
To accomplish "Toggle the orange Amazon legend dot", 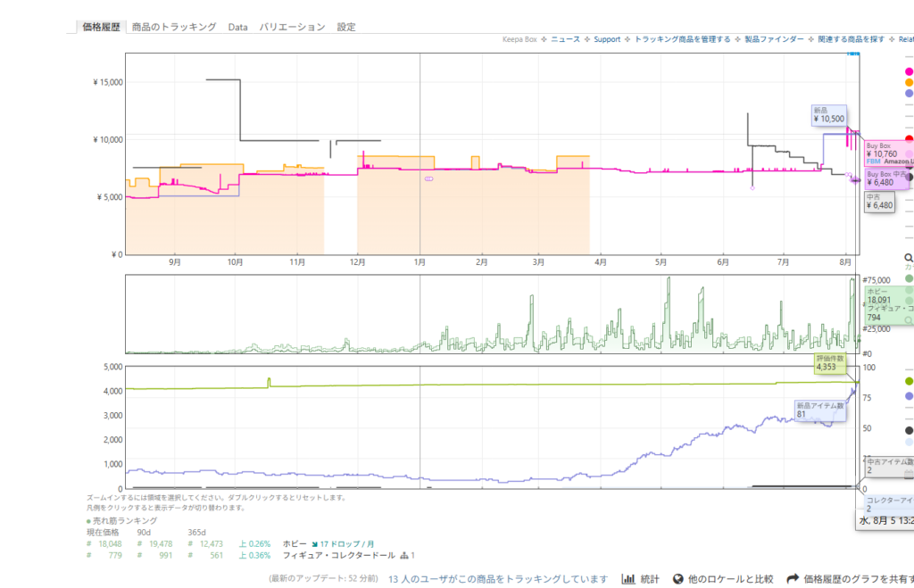I will (x=909, y=82).
